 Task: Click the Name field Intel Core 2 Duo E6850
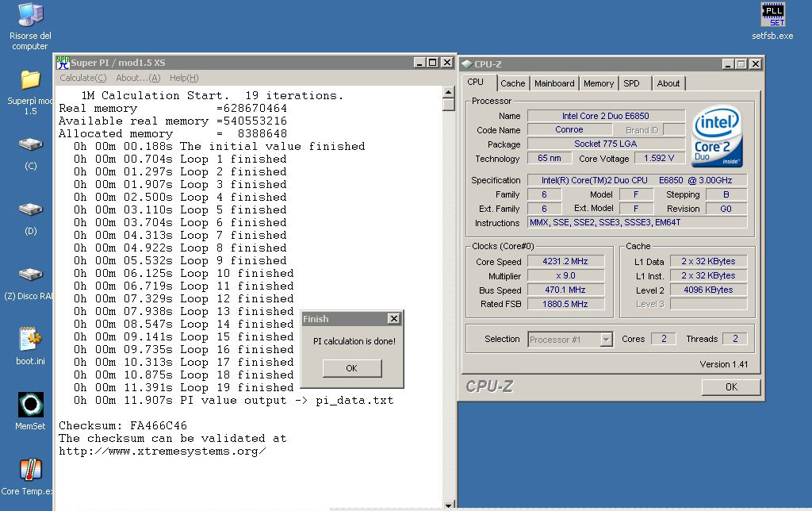click(x=606, y=116)
